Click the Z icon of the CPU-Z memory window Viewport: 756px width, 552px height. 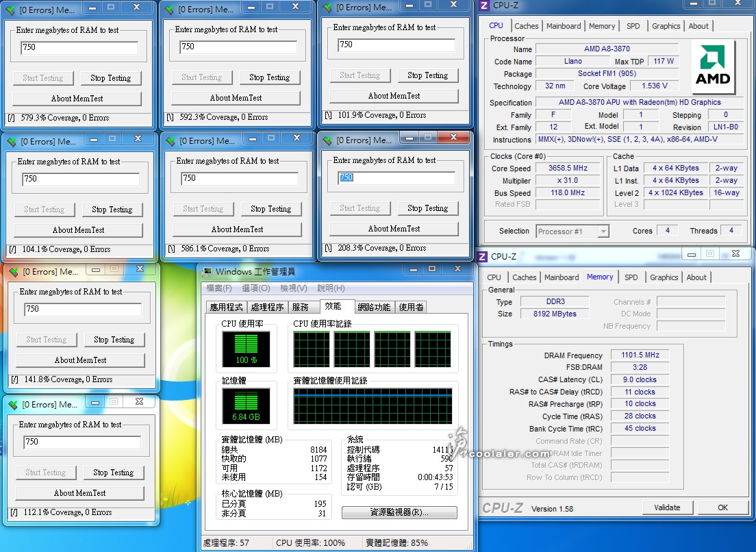(x=482, y=256)
